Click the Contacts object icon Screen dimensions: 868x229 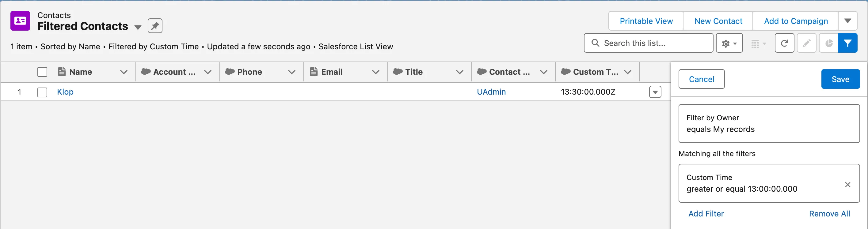pyautogui.click(x=20, y=21)
